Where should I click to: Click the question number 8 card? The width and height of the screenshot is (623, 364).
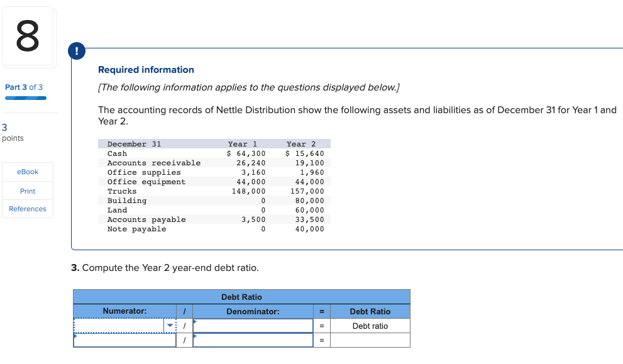pyautogui.click(x=28, y=36)
